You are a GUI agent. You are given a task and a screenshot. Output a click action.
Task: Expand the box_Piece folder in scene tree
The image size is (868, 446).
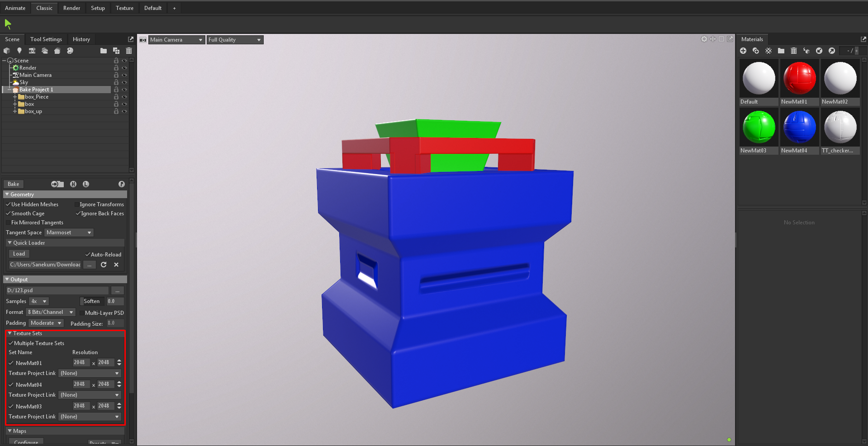pyautogui.click(x=15, y=97)
